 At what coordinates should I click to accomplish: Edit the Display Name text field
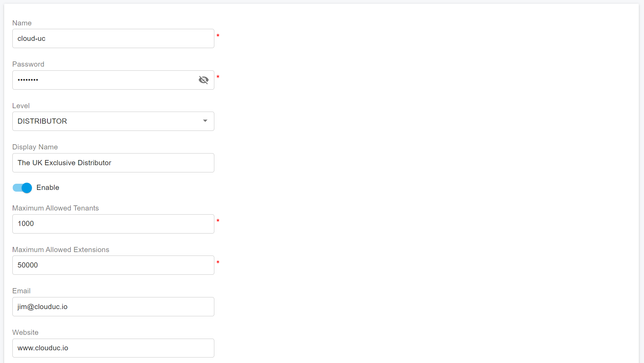(x=113, y=163)
